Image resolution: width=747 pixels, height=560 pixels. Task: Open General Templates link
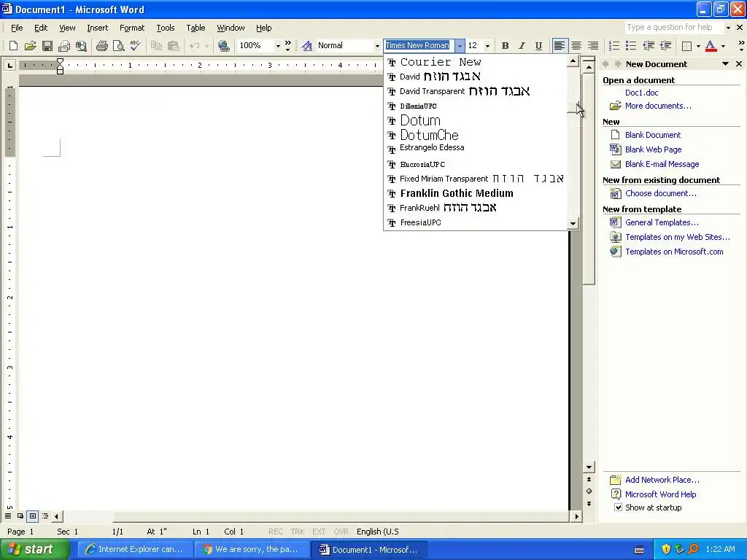pyautogui.click(x=662, y=222)
